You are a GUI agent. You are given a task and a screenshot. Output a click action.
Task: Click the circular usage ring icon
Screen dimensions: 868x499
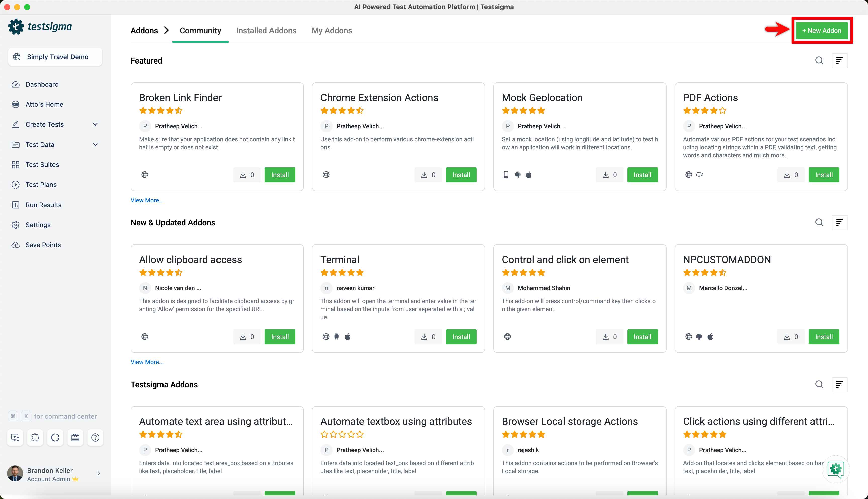point(55,437)
